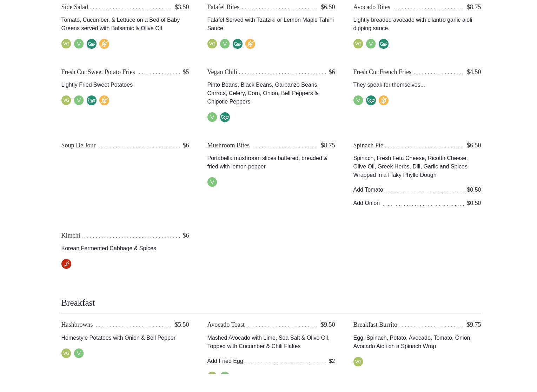Click the leaf icon under Vegan Chili

[225, 117]
